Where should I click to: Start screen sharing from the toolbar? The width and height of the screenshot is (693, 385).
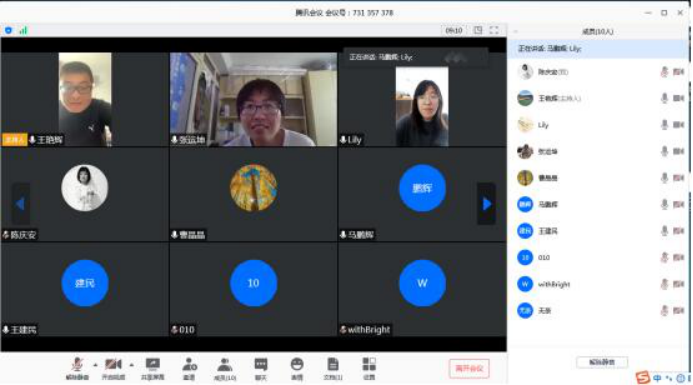152,369
